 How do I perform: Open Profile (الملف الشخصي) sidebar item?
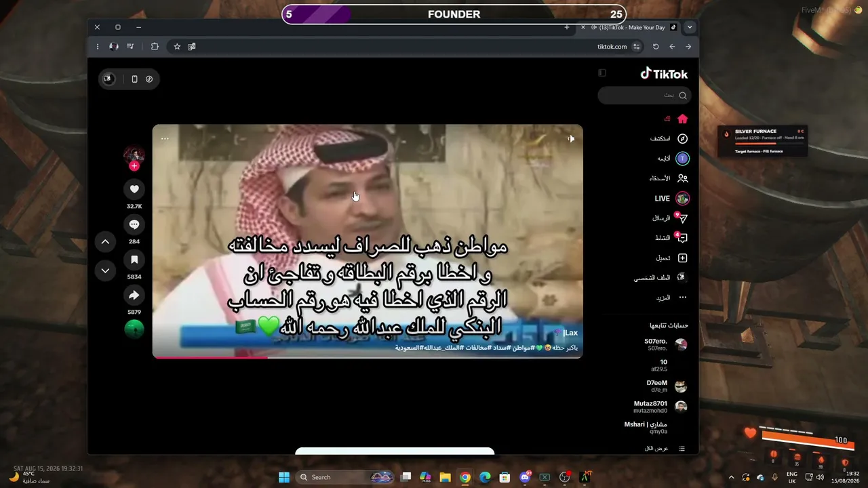pos(661,278)
